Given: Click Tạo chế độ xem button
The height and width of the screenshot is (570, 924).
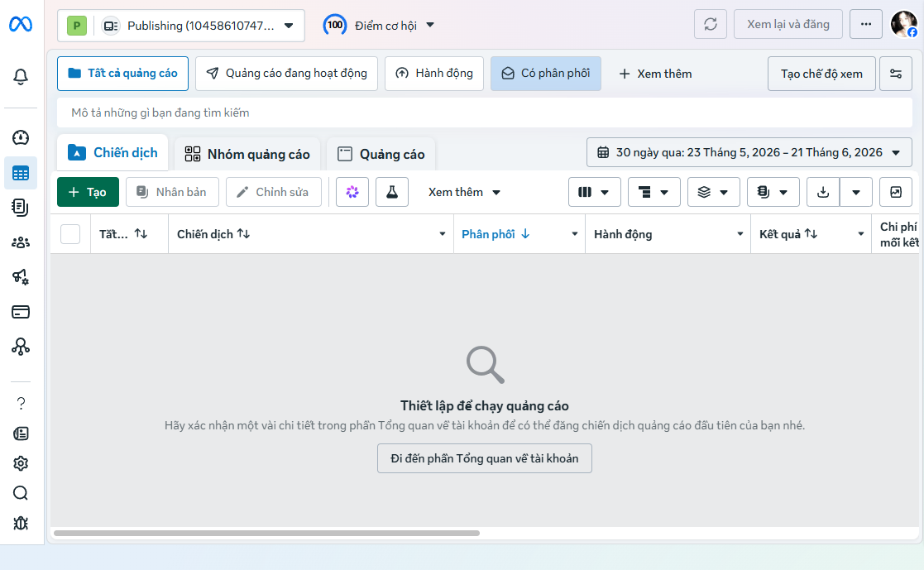Looking at the screenshot, I should (821, 74).
